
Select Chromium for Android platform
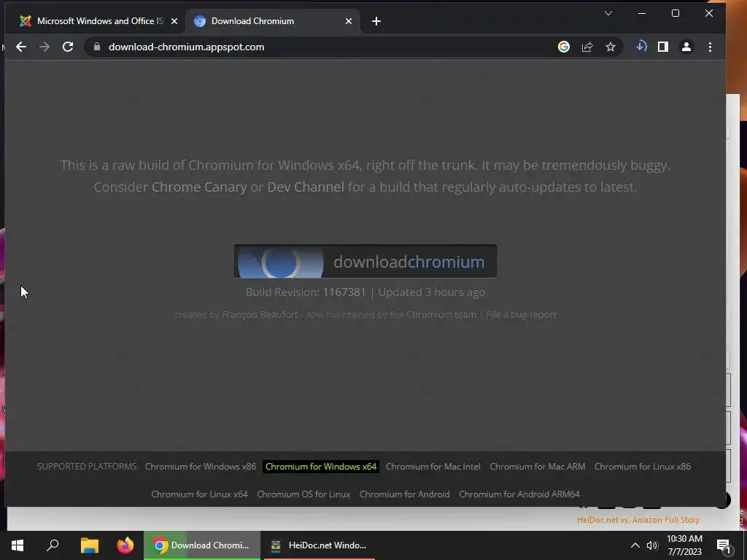[404, 494]
